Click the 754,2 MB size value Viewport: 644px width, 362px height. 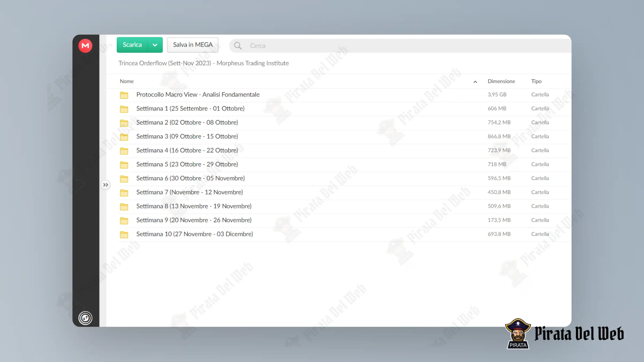[x=499, y=123]
